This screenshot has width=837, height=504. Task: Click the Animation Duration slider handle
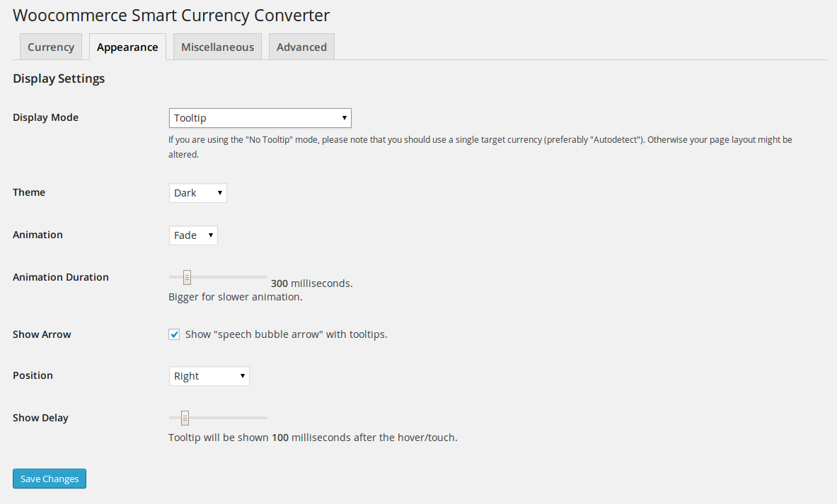pyautogui.click(x=187, y=277)
